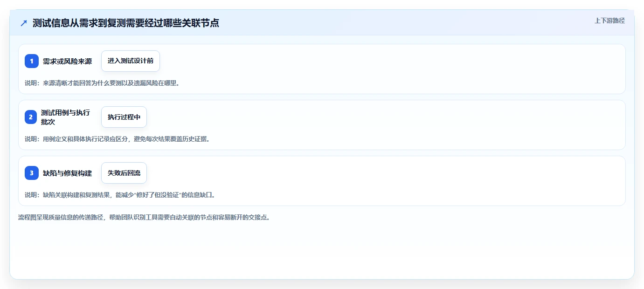The height and width of the screenshot is (289, 644).
Task: Select the 缺陷与修复构建 step title
Action: (67, 173)
